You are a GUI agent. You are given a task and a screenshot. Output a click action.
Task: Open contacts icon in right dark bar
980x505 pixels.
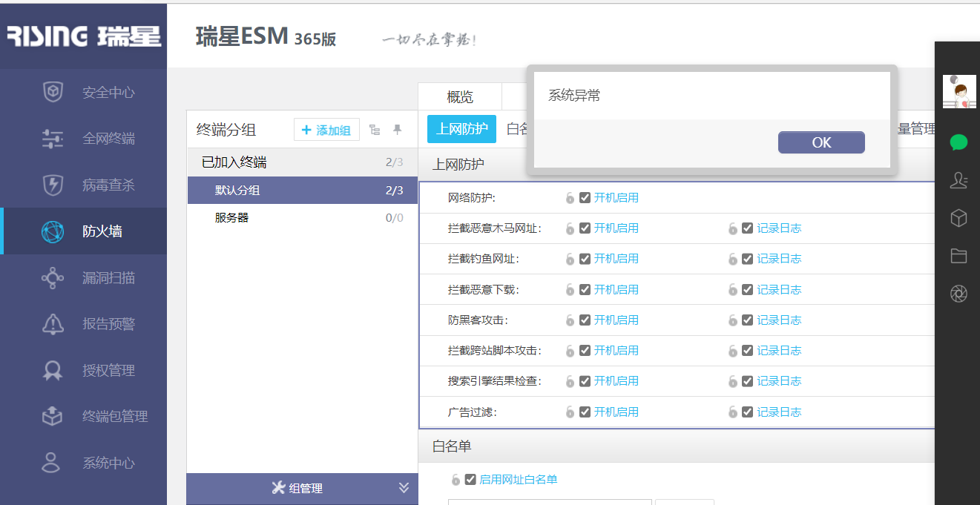(958, 180)
